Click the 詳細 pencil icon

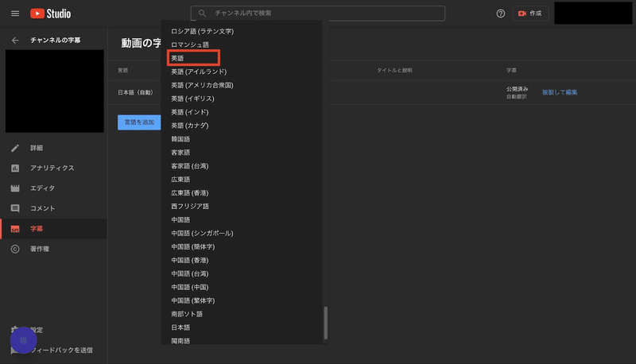coord(15,148)
